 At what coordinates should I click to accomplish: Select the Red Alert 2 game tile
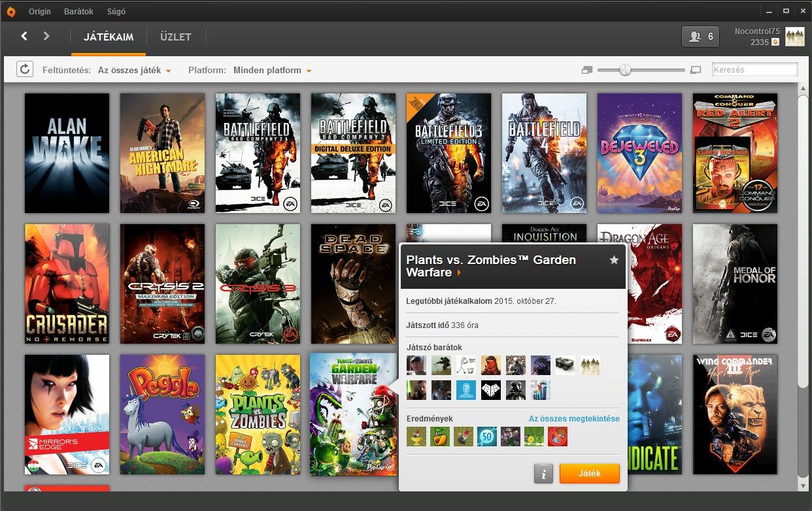pyautogui.click(x=736, y=153)
